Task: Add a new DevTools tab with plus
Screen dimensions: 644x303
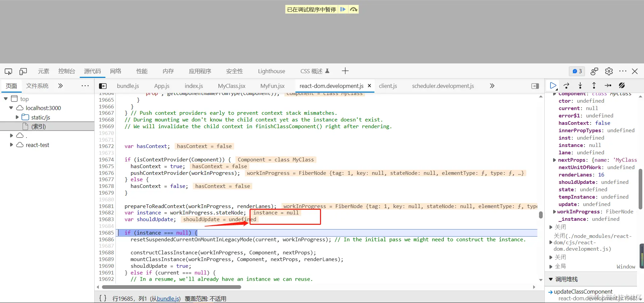Action: coord(345,71)
